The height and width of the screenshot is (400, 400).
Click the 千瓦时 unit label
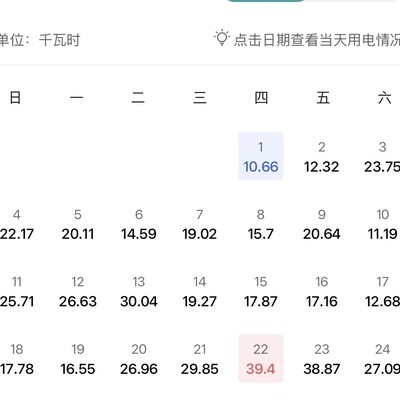point(59,40)
